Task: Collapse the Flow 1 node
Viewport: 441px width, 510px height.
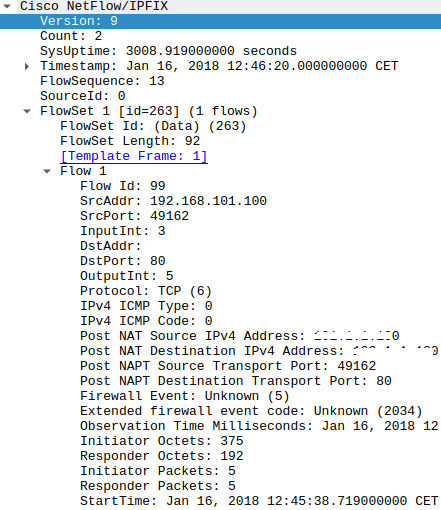Action: point(47,171)
